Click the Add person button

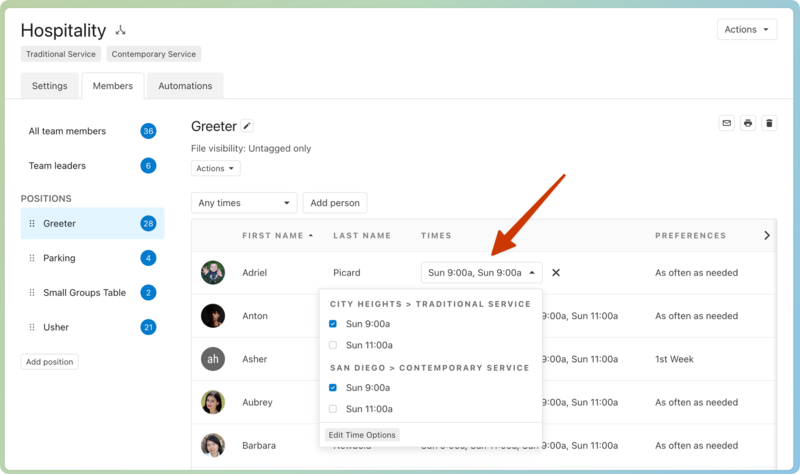(x=334, y=203)
